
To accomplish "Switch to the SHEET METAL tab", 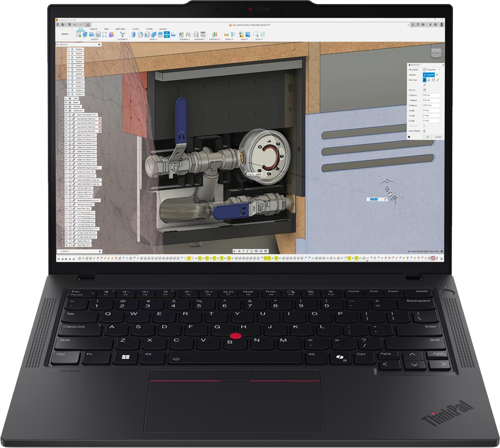I will [x=120, y=29].
